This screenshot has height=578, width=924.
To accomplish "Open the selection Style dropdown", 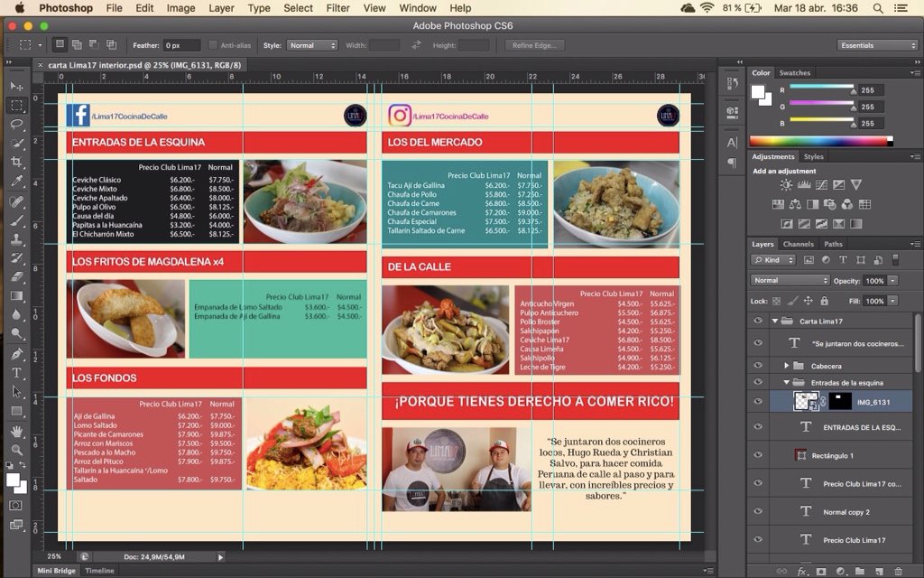I will coord(311,45).
